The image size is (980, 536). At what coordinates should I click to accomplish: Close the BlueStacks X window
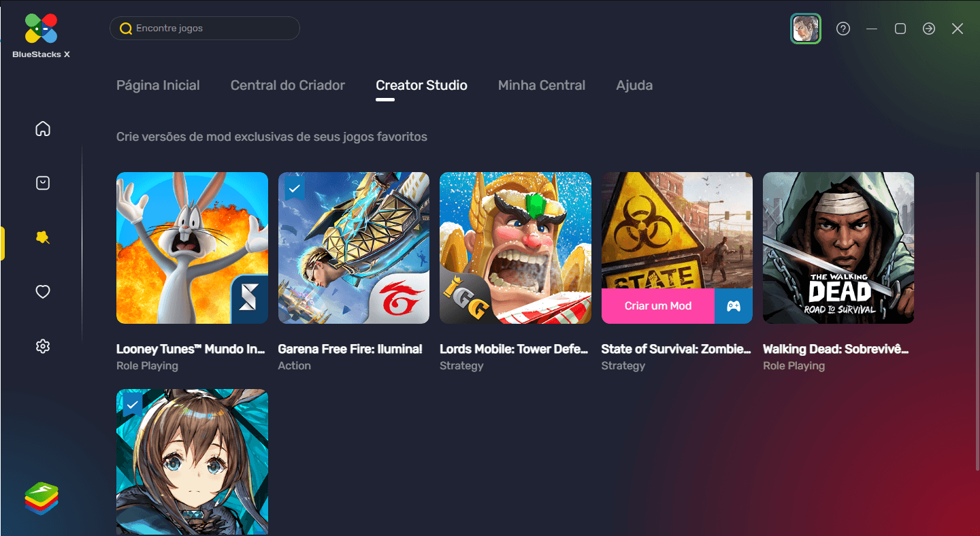coord(958,29)
